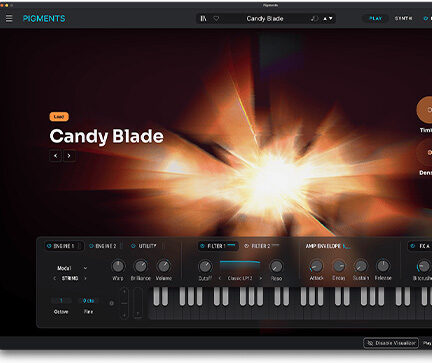Image resolution: width=432 pixels, height=363 pixels.
Task: Select previous filter type before Classic LP12
Action: [220, 278]
